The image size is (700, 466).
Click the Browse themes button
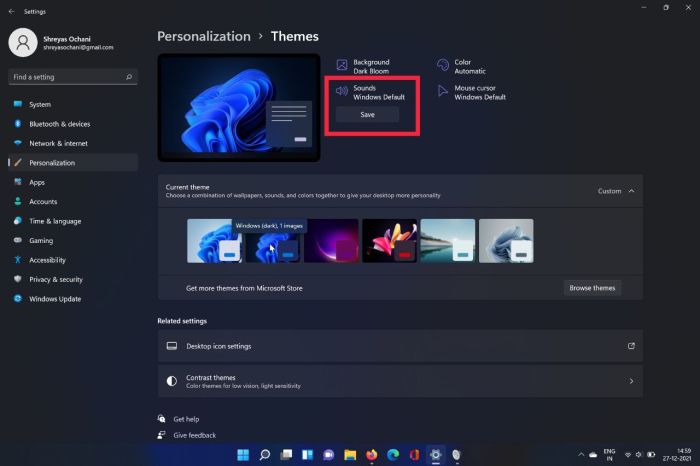(x=592, y=288)
